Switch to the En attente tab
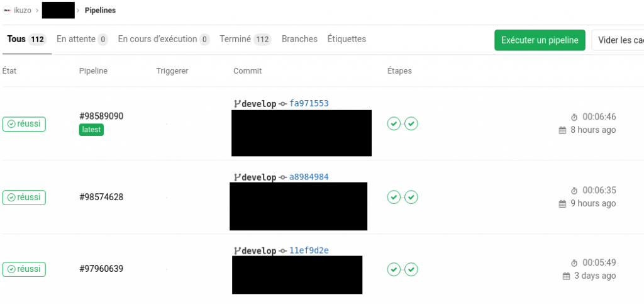 [x=82, y=40]
